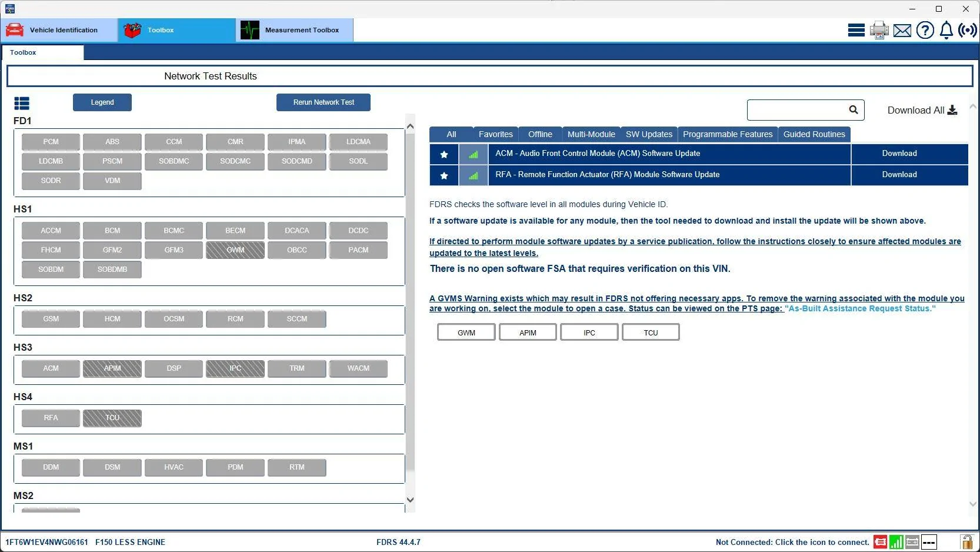The width and height of the screenshot is (980, 552).
Task: Click the red vehicle connection icon
Action: [x=880, y=542]
